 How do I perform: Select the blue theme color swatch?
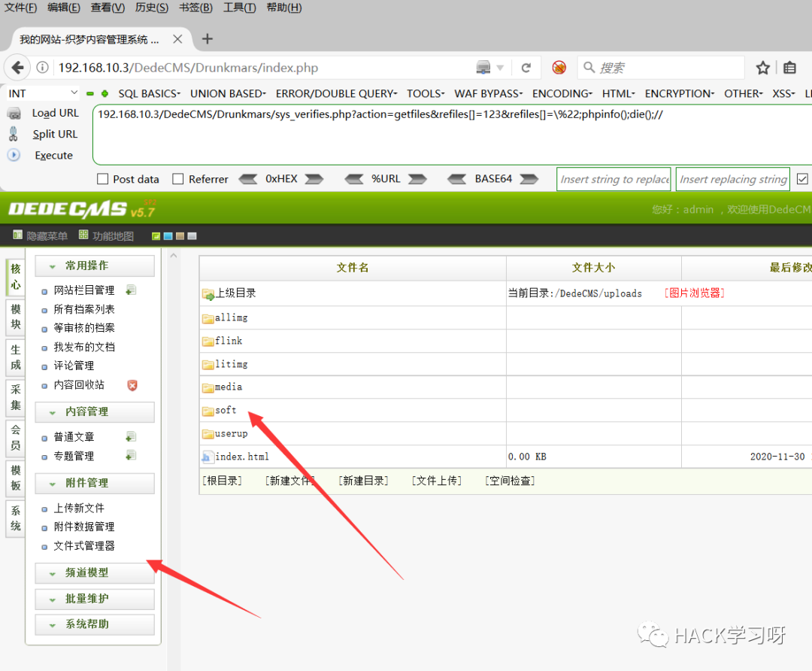tap(168, 236)
